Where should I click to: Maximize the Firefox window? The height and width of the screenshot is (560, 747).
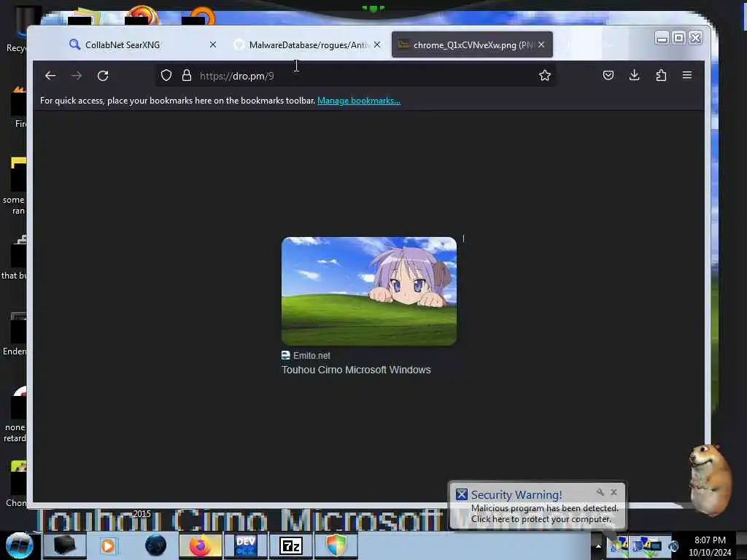point(678,38)
